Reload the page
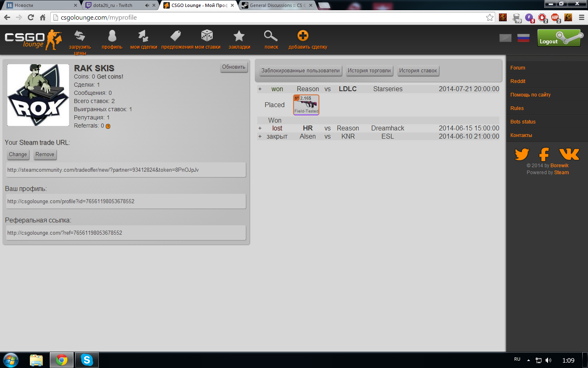The width and height of the screenshot is (588, 368). (x=31, y=17)
